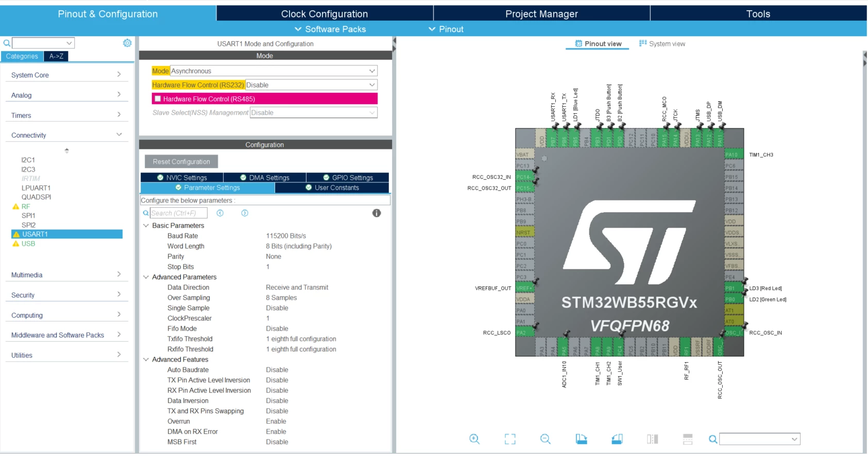Rotate the chip view clockwise
This screenshot has height=457, width=868.
click(581, 439)
